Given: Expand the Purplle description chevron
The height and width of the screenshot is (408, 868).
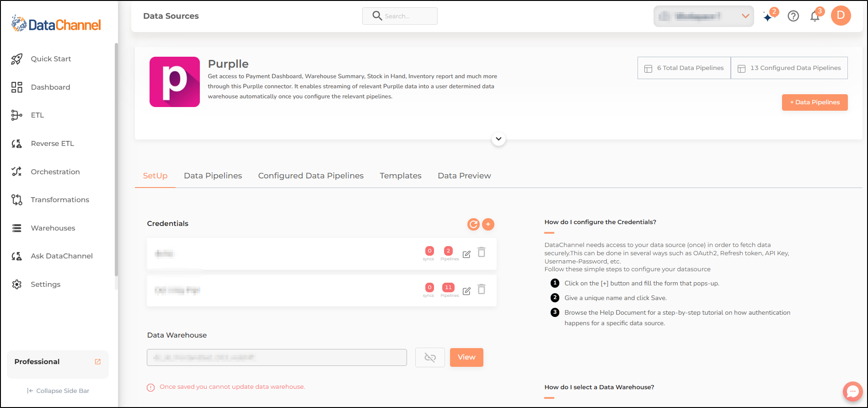Looking at the screenshot, I should 498,139.
